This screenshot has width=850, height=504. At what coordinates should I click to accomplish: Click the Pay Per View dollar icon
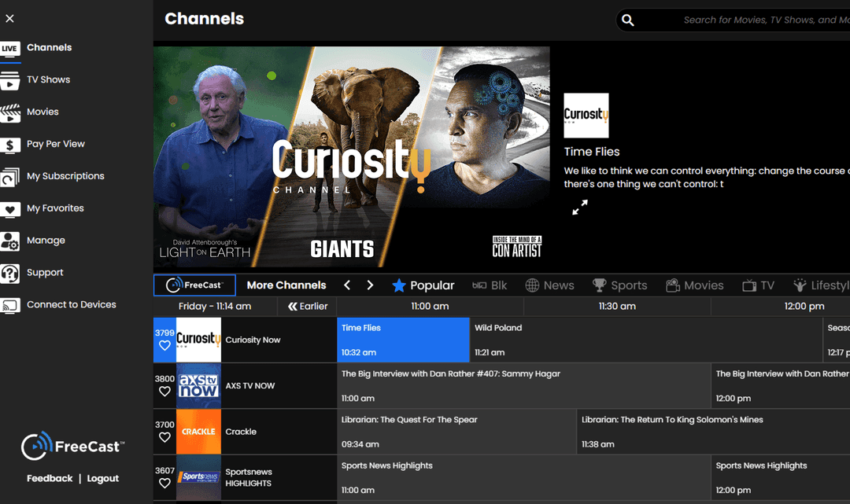point(9,145)
